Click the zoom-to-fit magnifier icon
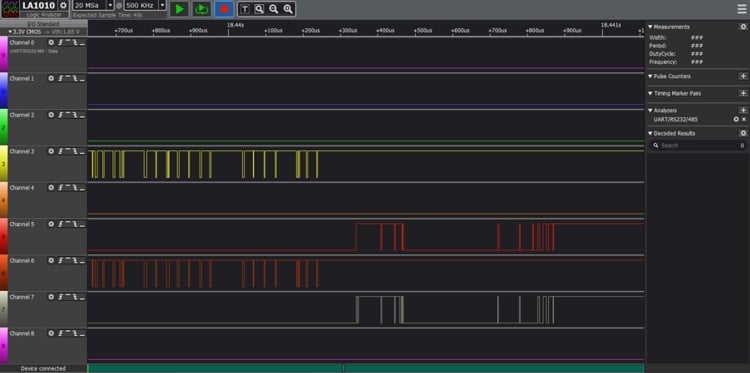This screenshot has height=373, width=750. (259, 9)
